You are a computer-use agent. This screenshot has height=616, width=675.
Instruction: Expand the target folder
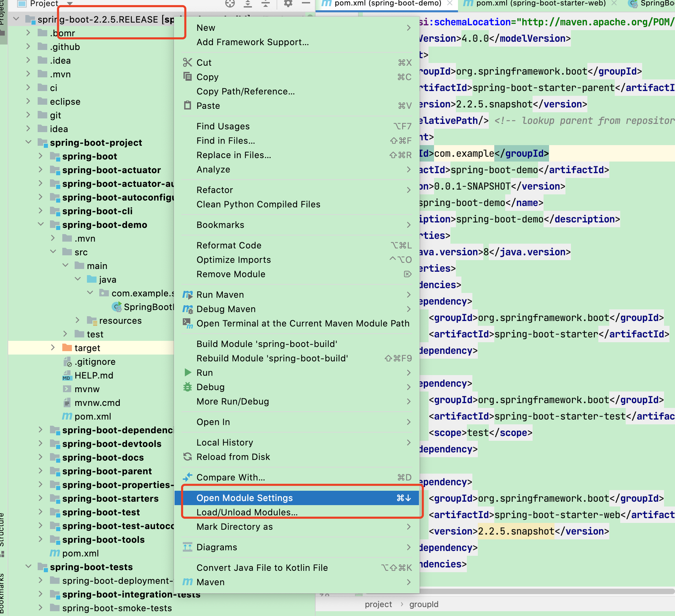coord(53,348)
